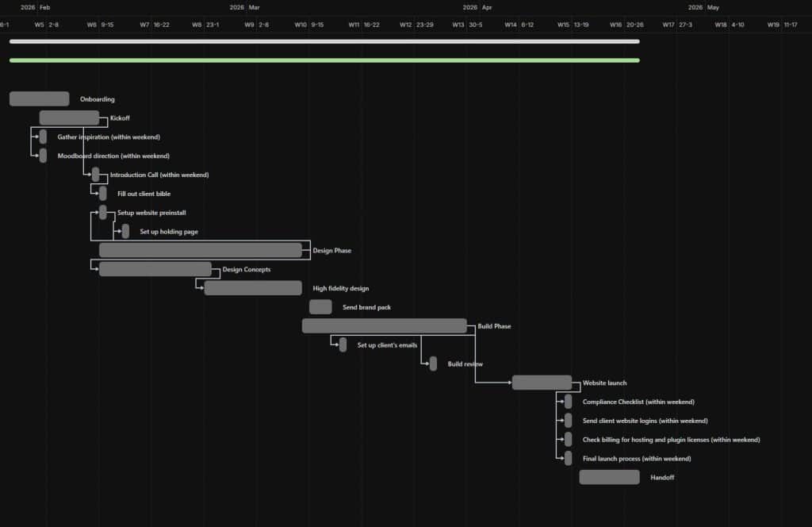Click the Final launch process milestone marker

point(567,458)
